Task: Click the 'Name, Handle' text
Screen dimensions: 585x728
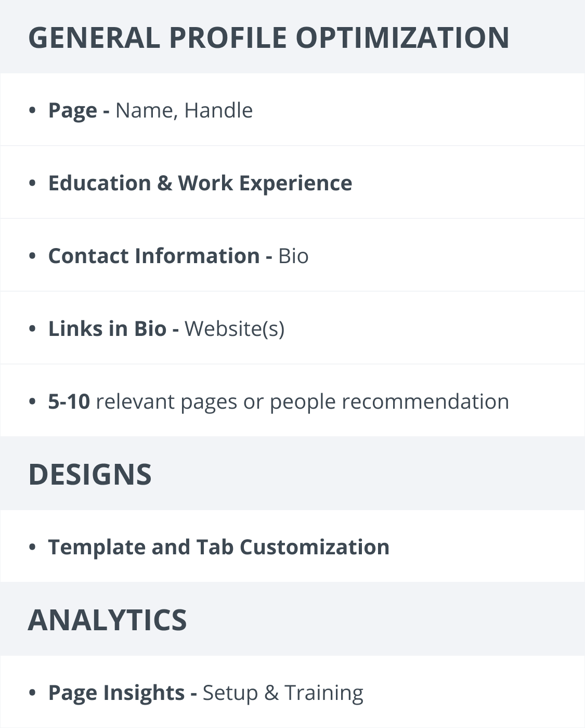Action: point(184,110)
